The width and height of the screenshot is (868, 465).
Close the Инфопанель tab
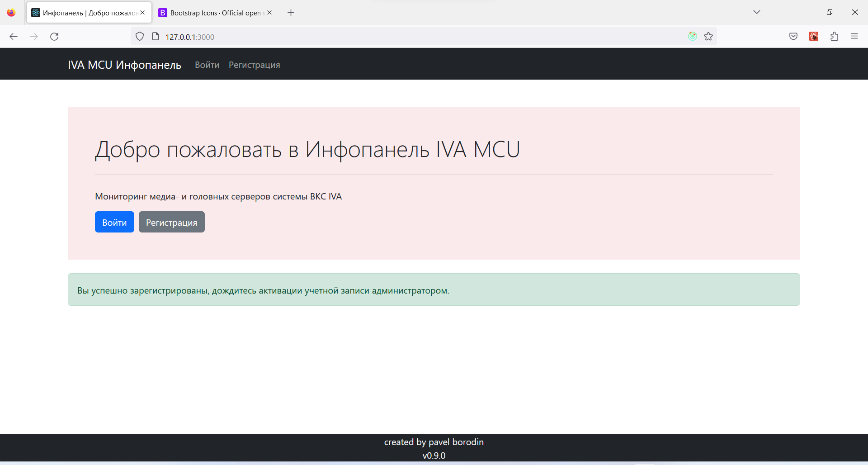coord(142,13)
